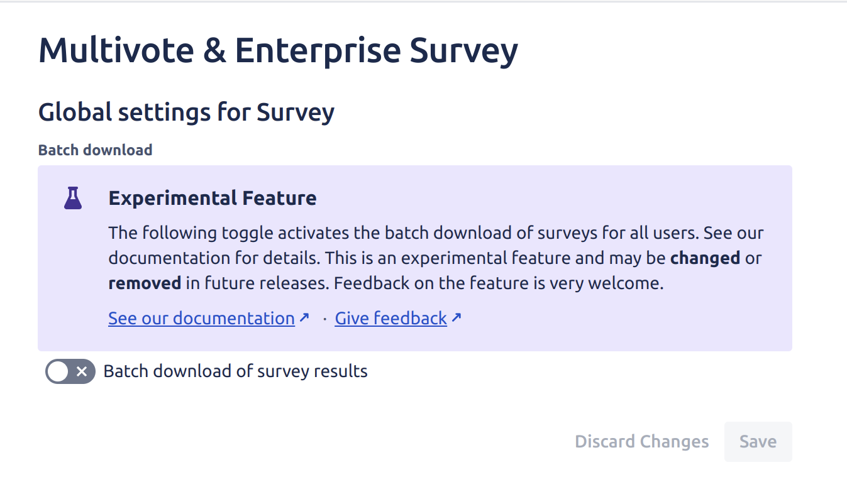Click the arrow icon after See our documentation
Viewport: 847px width, 504px height.
[304, 318]
